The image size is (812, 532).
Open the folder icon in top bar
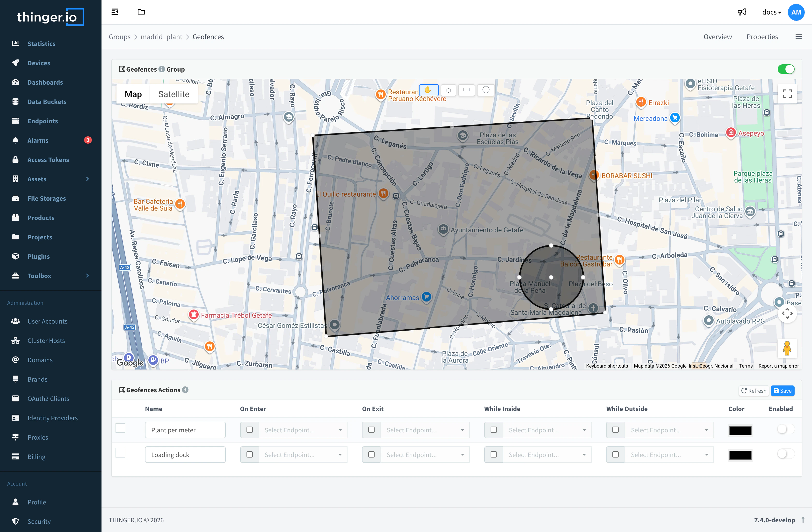(141, 12)
